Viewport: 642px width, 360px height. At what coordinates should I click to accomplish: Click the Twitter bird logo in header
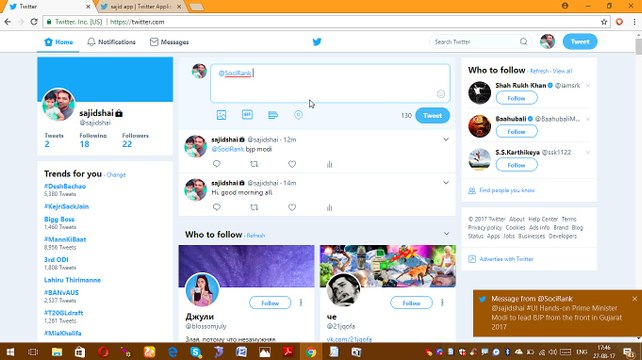click(317, 42)
